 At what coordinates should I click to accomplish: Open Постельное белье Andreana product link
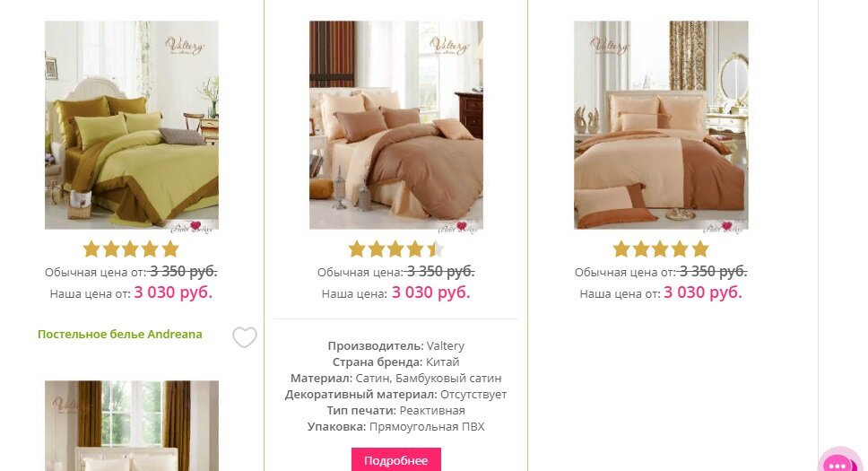point(119,334)
